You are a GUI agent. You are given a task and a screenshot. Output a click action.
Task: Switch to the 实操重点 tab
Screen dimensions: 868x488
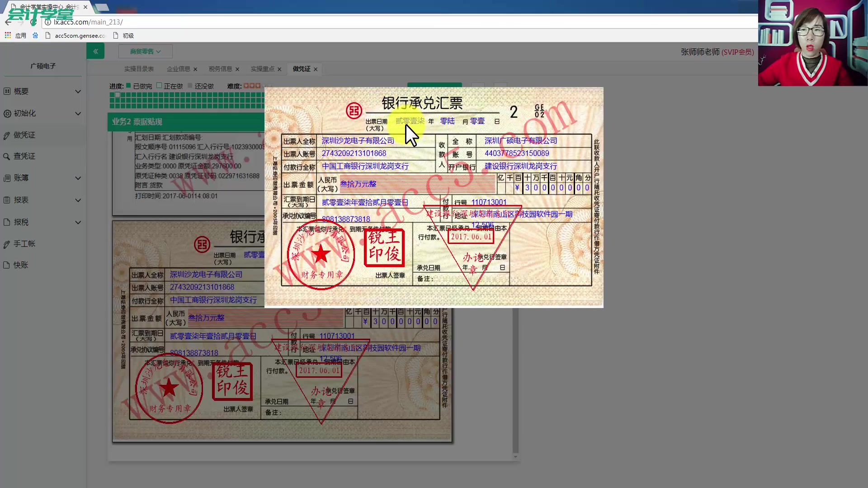(263, 69)
